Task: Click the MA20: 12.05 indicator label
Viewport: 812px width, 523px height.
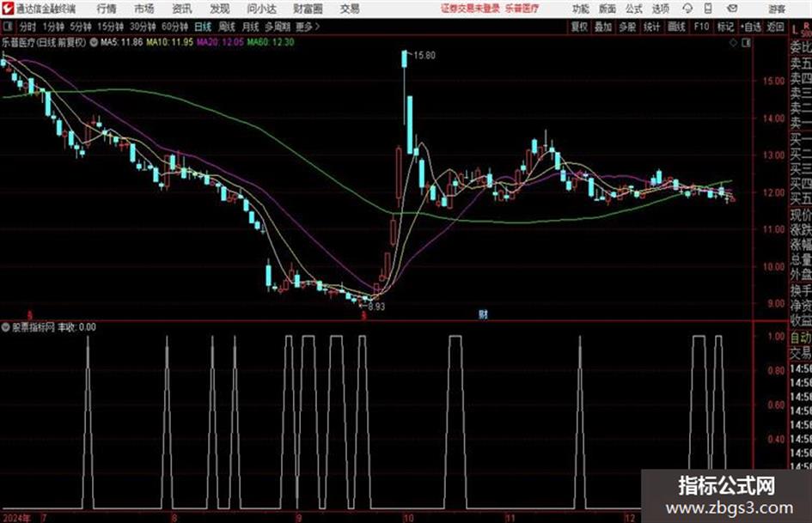Action: pyautogui.click(x=220, y=42)
